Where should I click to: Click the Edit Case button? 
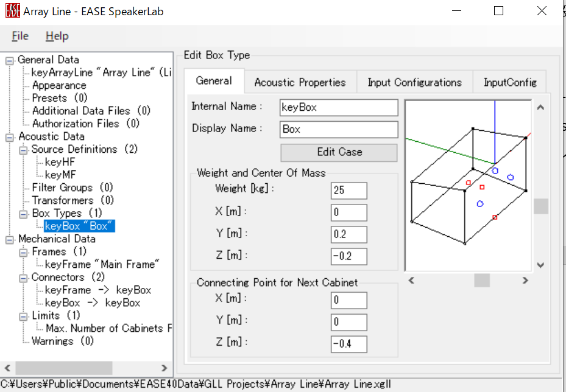click(x=339, y=152)
